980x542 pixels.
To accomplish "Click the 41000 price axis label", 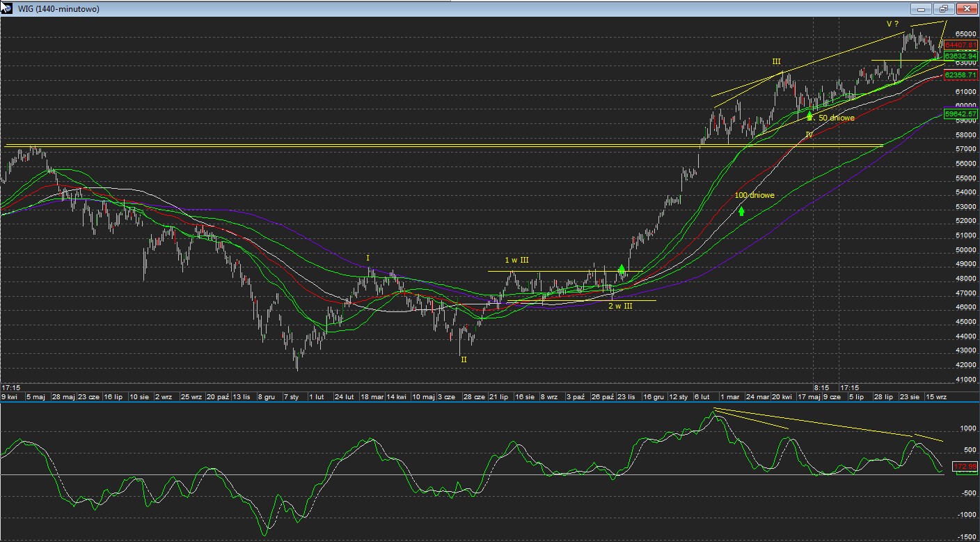I will tap(966, 380).
